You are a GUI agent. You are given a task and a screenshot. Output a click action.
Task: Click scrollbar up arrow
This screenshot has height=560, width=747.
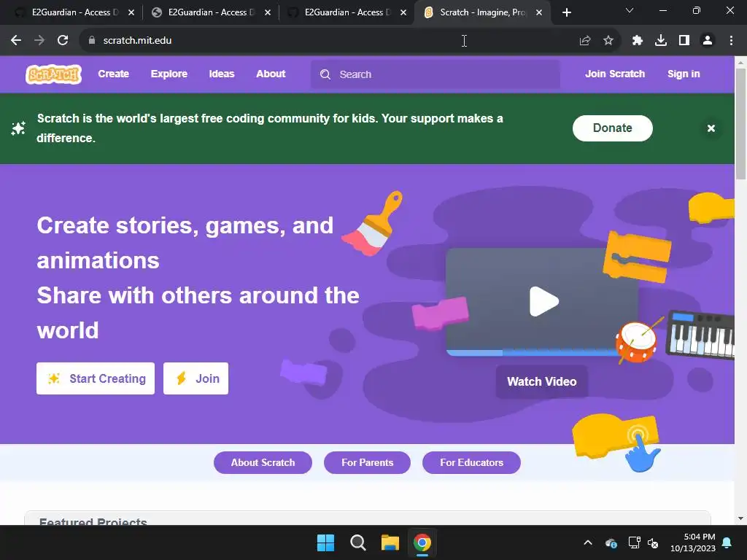click(x=740, y=62)
